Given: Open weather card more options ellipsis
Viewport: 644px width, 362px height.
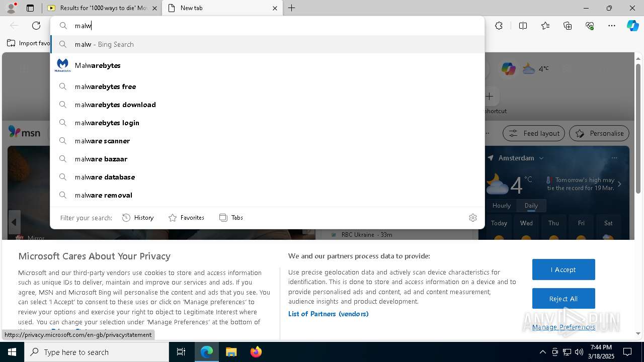Looking at the screenshot, I should point(614,158).
